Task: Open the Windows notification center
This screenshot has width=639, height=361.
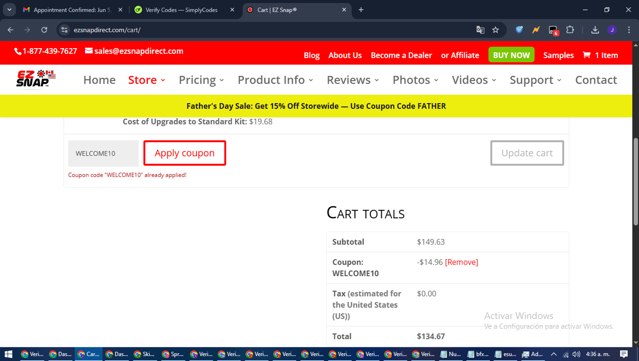Action: pyautogui.click(x=624, y=354)
